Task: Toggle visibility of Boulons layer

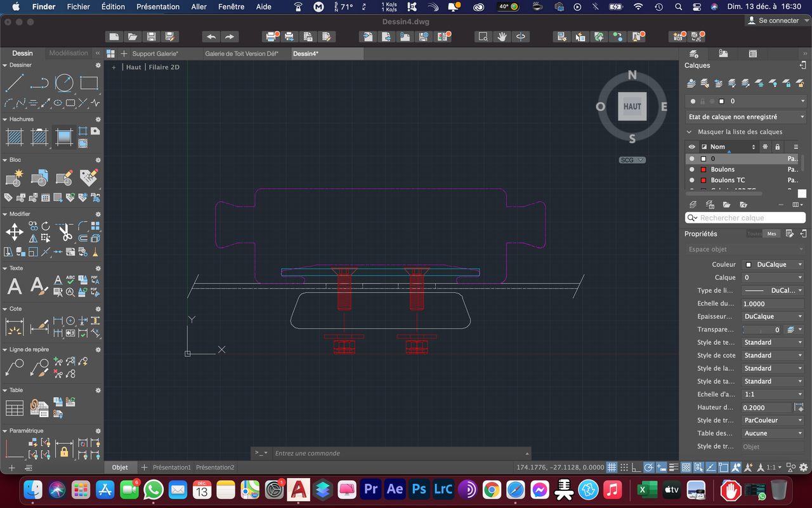Action: (692, 170)
